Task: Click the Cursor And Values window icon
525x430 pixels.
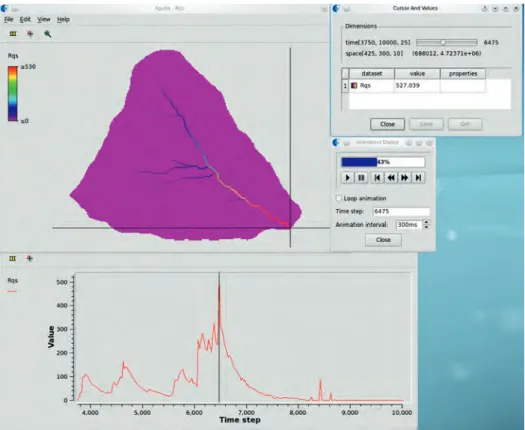Action: click(336, 8)
